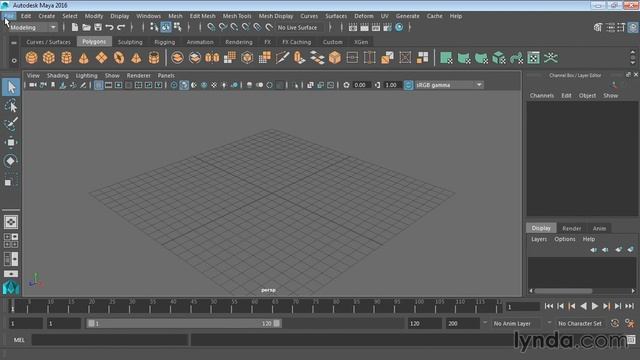
Task: Create a polygon torus from shelf
Action: [x=119, y=58]
